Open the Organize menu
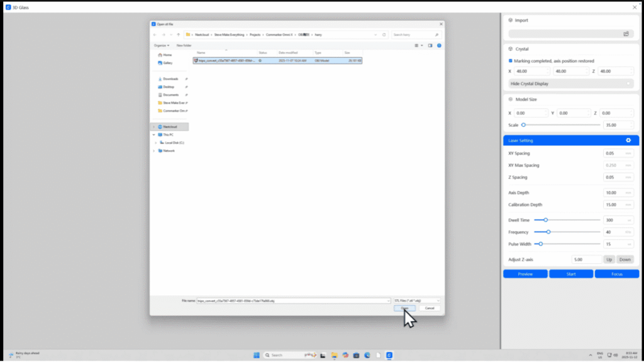Viewport: 644px width, 362px height. tap(161, 45)
